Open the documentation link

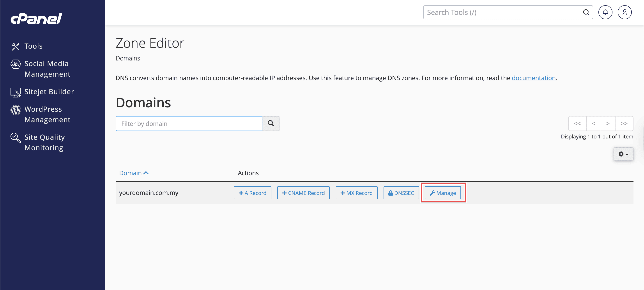click(x=534, y=78)
